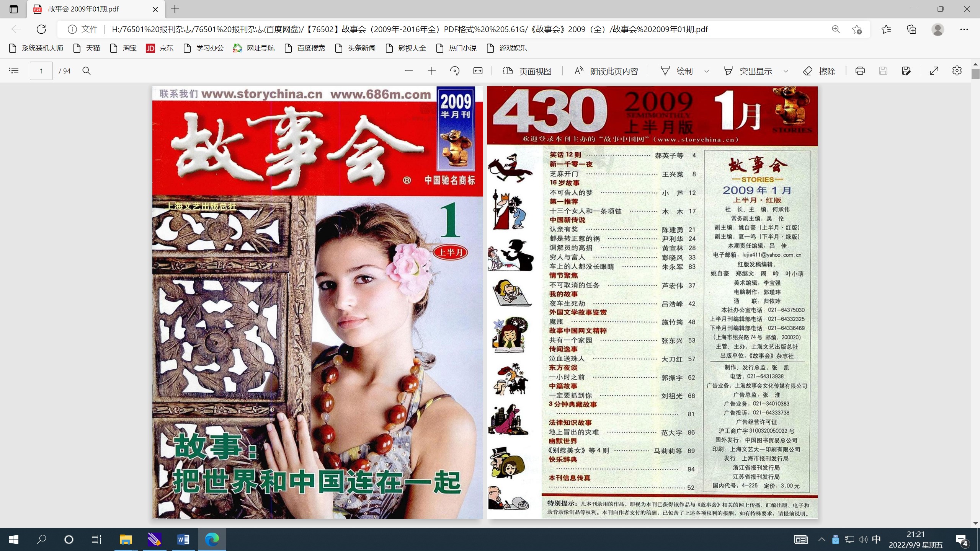980x551 pixels.
Task: Open 影视大全 bookmark
Action: point(406,48)
